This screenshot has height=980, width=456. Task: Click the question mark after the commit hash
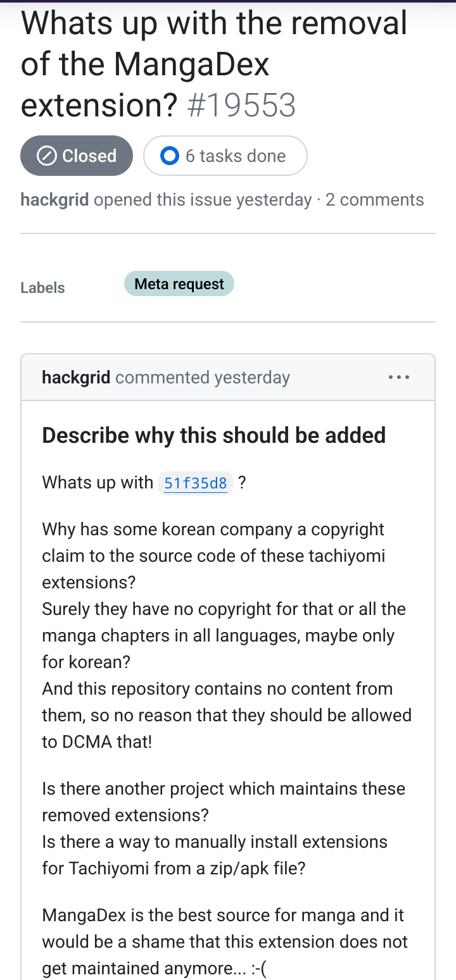coord(242,483)
